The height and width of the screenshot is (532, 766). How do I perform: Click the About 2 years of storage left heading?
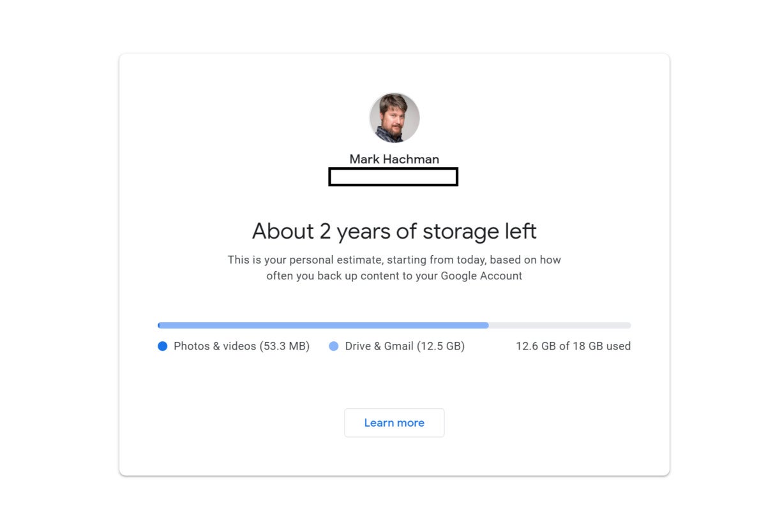(394, 231)
